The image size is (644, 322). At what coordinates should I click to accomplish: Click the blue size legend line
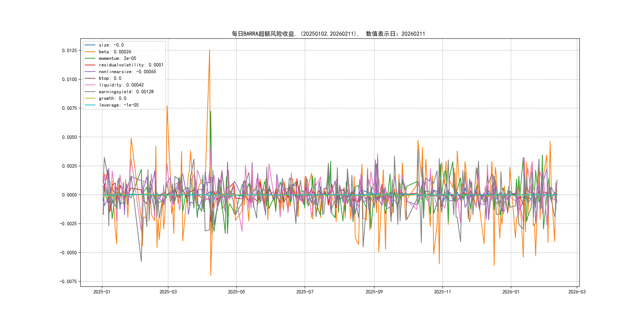[x=90, y=45]
